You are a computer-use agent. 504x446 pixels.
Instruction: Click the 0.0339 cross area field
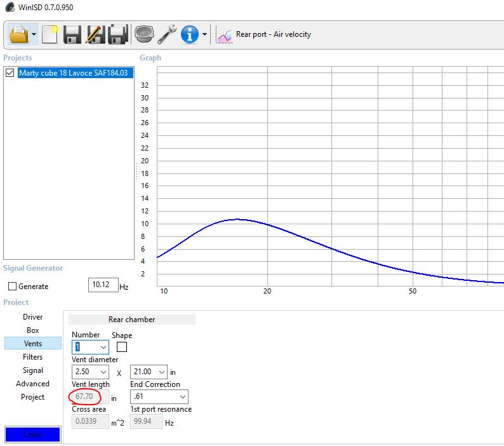[90, 421]
